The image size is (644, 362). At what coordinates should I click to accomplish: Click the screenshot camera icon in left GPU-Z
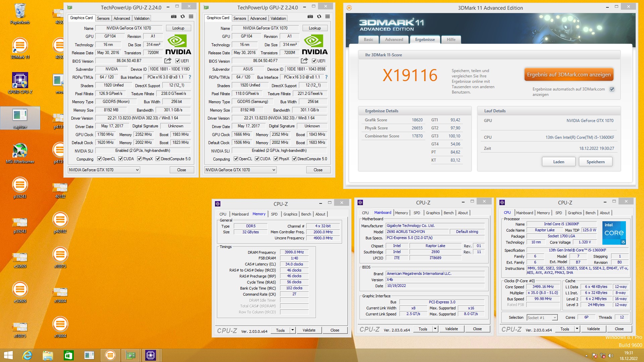[x=174, y=16]
